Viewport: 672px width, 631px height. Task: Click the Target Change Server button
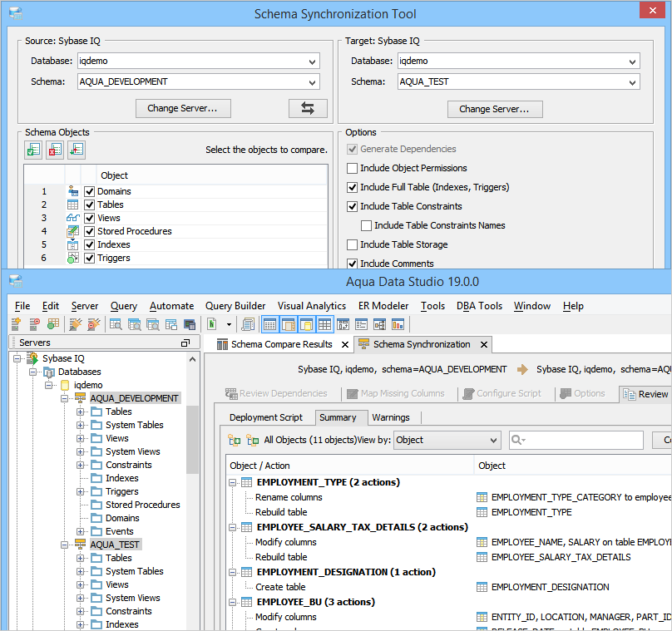click(495, 109)
